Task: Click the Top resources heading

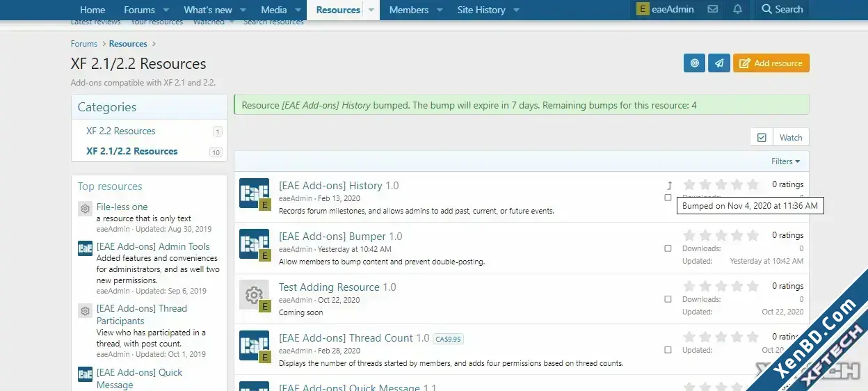Action: pos(110,186)
